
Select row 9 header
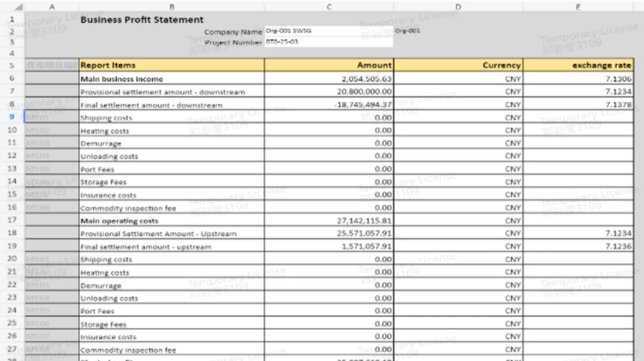(12, 117)
